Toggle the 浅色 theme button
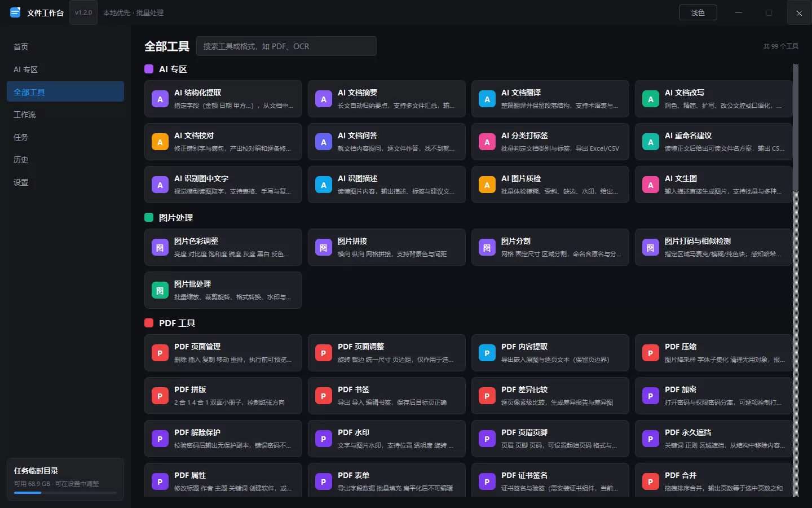Image resolution: width=812 pixels, height=508 pixels. click(x=698, y=12)
